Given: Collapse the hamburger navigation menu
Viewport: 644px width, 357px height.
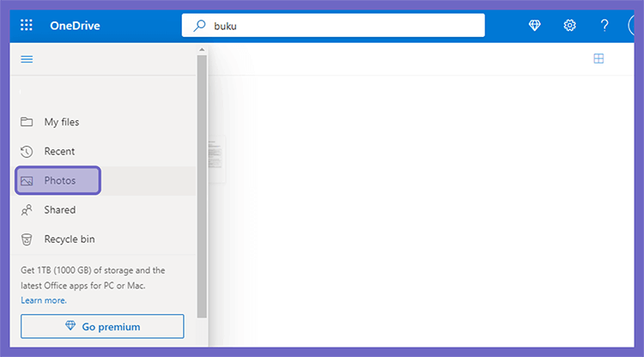Looking at the screenshot, I should pos(27,59).
